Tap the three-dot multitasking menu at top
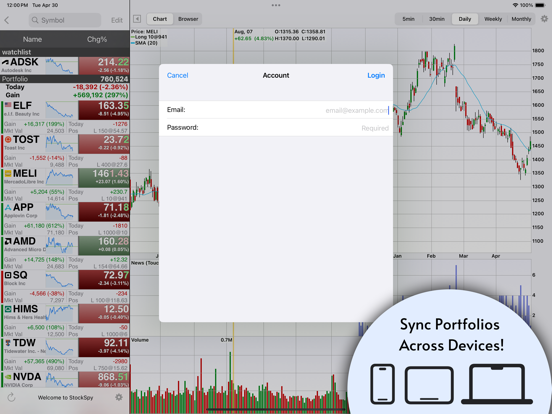The width and height of the screenshot is (552, 414). (x=276, y=5)
